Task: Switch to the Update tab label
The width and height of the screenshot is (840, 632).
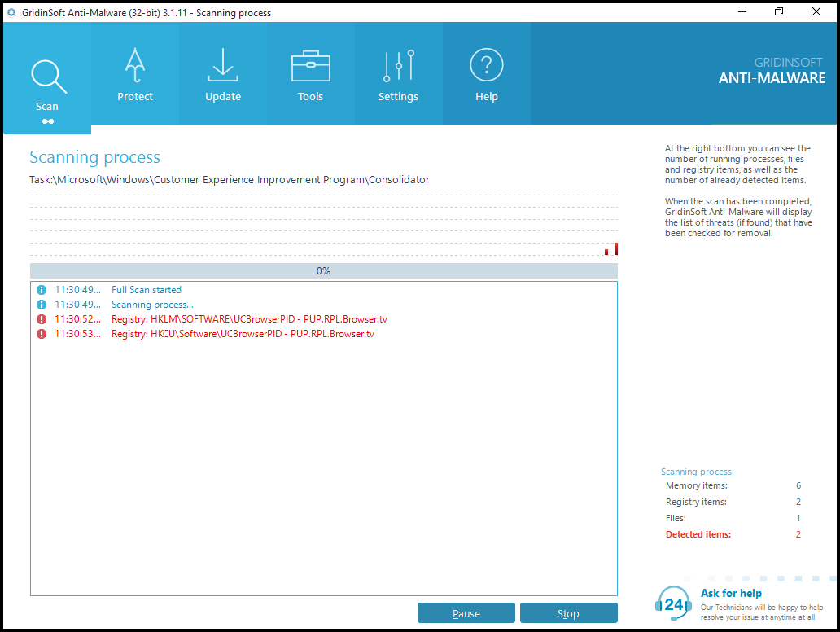Action: [x=223, y=96]
